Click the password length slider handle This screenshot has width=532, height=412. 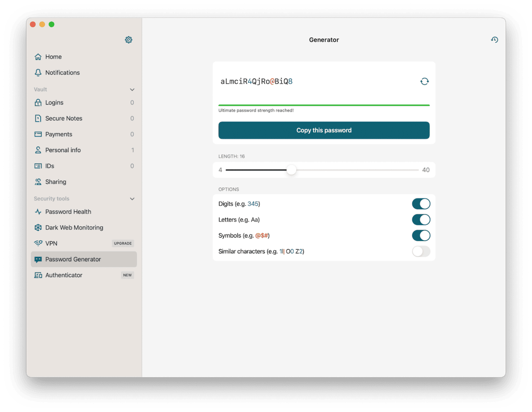(x=291, y=170)
